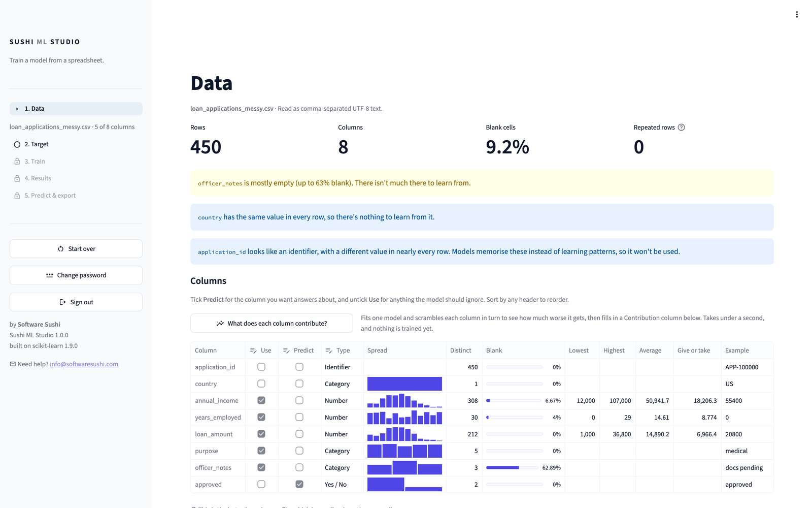The height and width of the screenshot is (508, 812).
Task: Open the 3. Train step
Action: [x=76, y=162]
